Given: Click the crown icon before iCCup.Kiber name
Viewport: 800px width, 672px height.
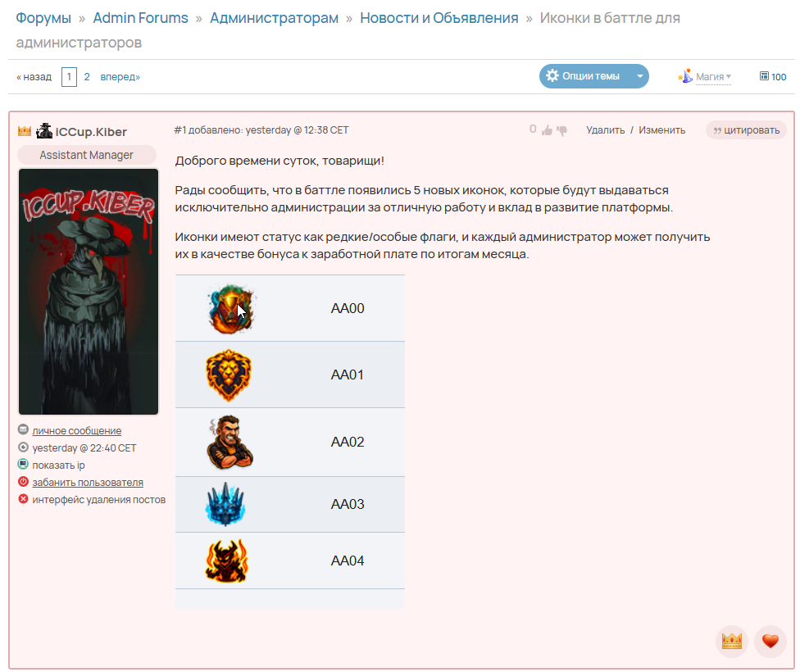Looking at the screenshot, I should [25, 131].
